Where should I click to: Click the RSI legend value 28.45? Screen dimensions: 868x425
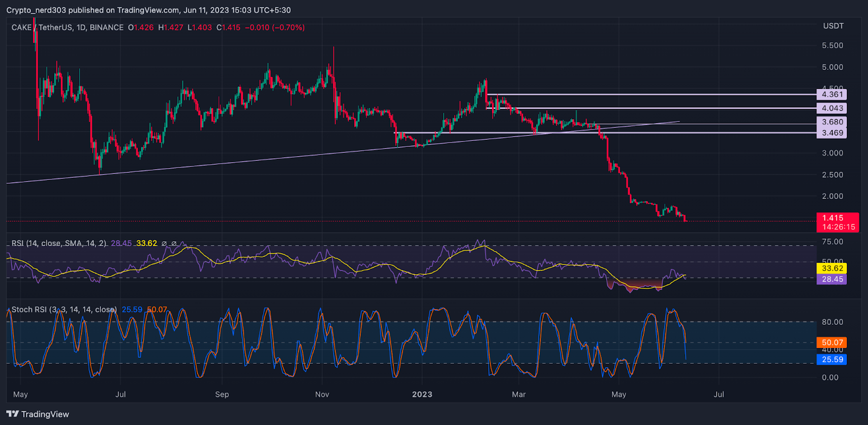pyautogui.click(x=121, y=243)
